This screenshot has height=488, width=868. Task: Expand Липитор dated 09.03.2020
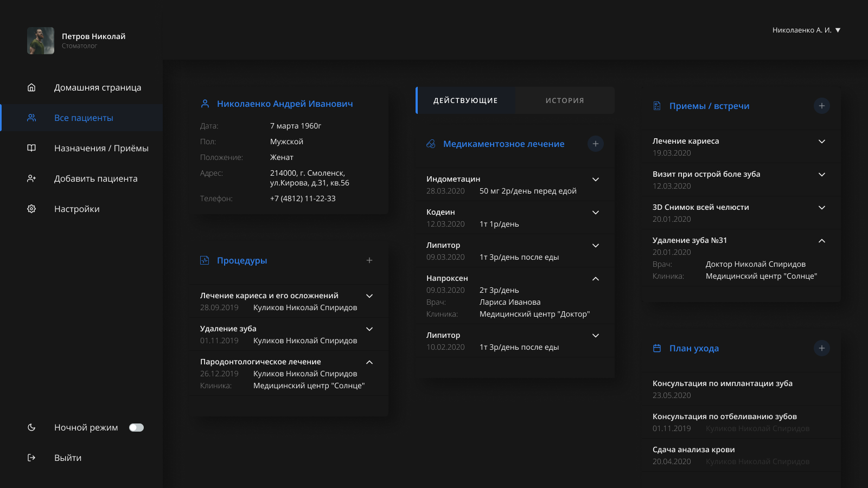[x=596, y=246]
